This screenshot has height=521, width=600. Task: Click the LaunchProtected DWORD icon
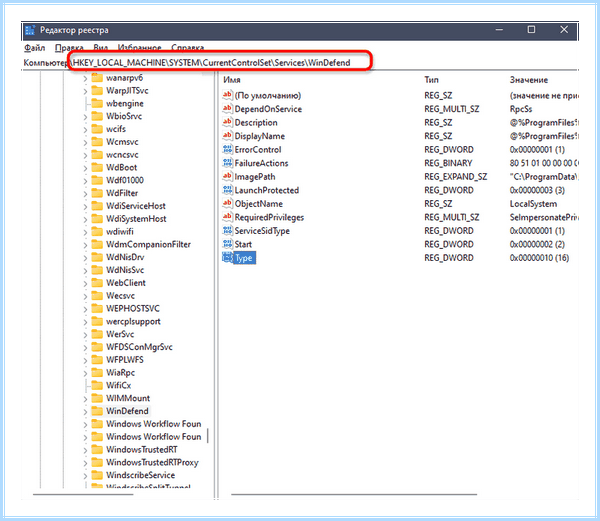(227, 190)
